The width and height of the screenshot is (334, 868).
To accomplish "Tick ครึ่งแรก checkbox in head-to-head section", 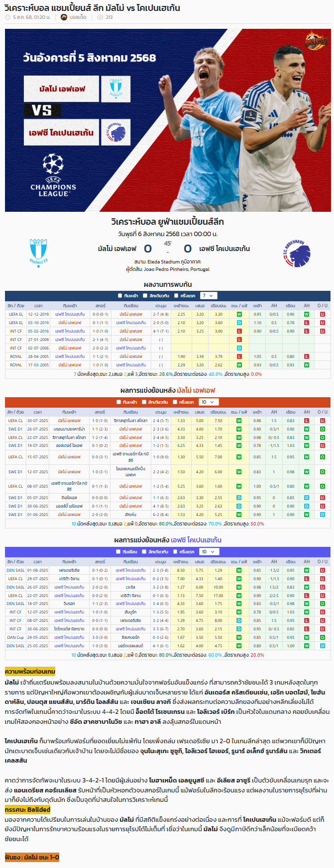I will point(176,296).
